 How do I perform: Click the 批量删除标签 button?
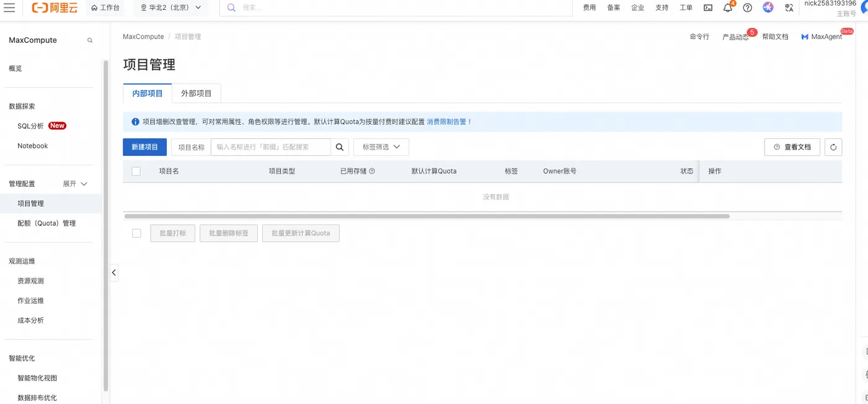[229, 233]
